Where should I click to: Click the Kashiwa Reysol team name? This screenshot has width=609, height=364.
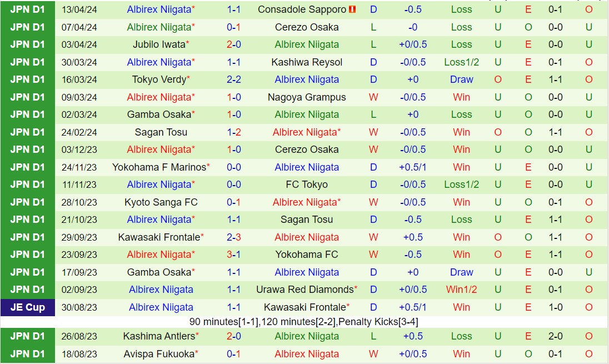point(307,62)
